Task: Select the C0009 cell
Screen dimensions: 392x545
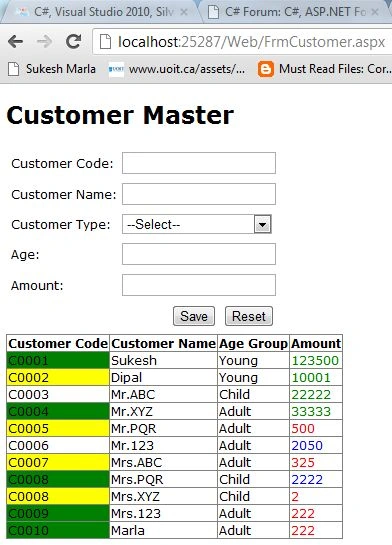Action: 58,513
